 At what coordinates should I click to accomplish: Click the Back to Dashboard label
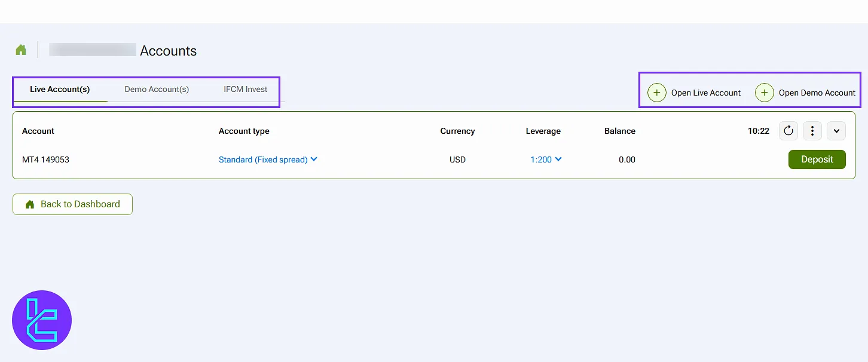pyautogui.click(x=80, y=204)
